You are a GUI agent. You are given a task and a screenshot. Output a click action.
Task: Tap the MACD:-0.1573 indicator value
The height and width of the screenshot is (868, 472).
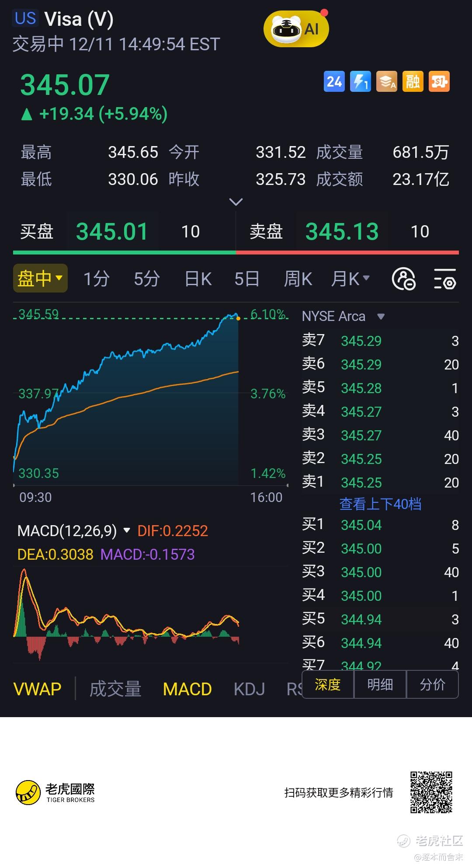point(147,554)
